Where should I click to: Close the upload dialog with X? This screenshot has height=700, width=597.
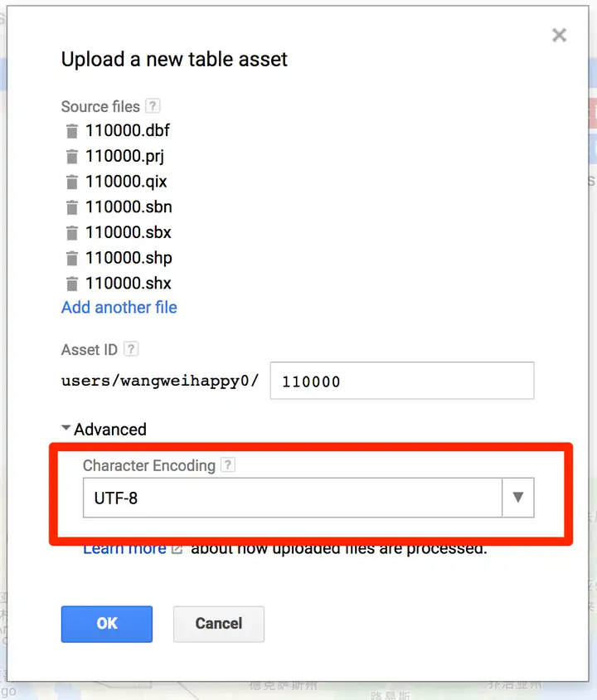click(559, 35)
